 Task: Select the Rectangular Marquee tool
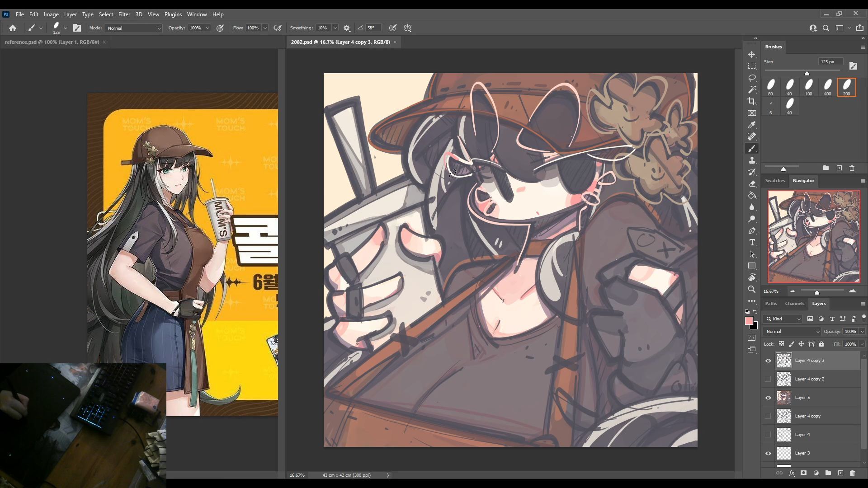click(x=752, y=66)
